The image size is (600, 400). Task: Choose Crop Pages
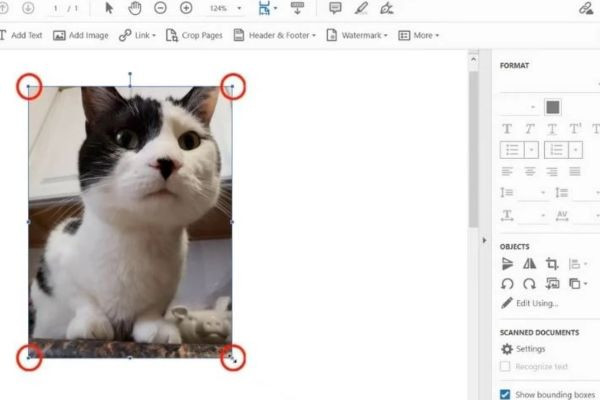tap(194, 35)
